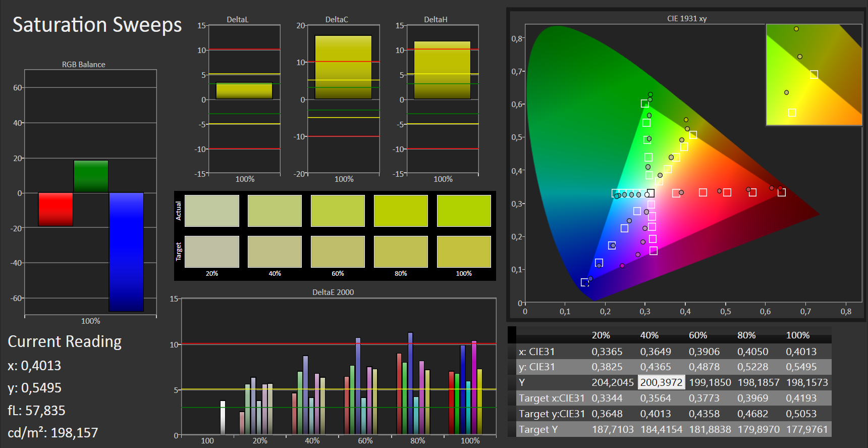This screenshot has width=868, height=448.
Task: Select the 100% column header in table
Action: [797, 335]
